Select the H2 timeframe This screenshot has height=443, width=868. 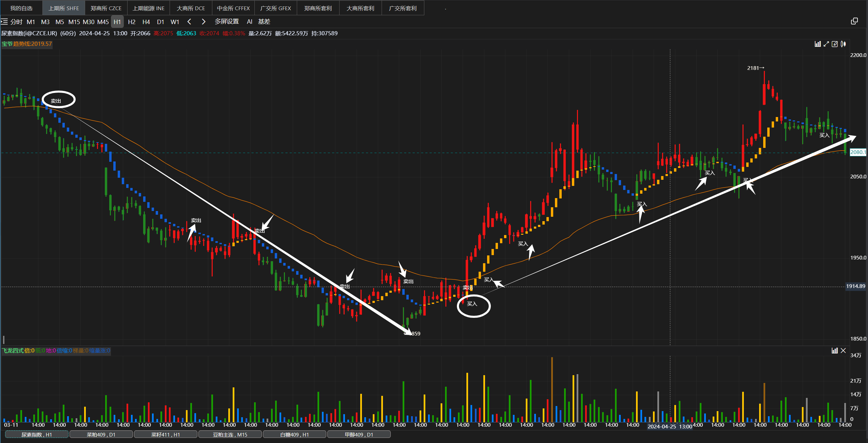pos(132,22)
